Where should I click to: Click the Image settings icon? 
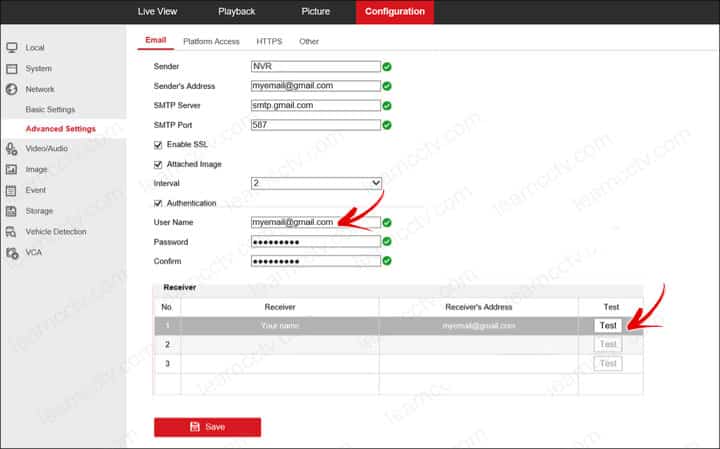pos(12,170)
